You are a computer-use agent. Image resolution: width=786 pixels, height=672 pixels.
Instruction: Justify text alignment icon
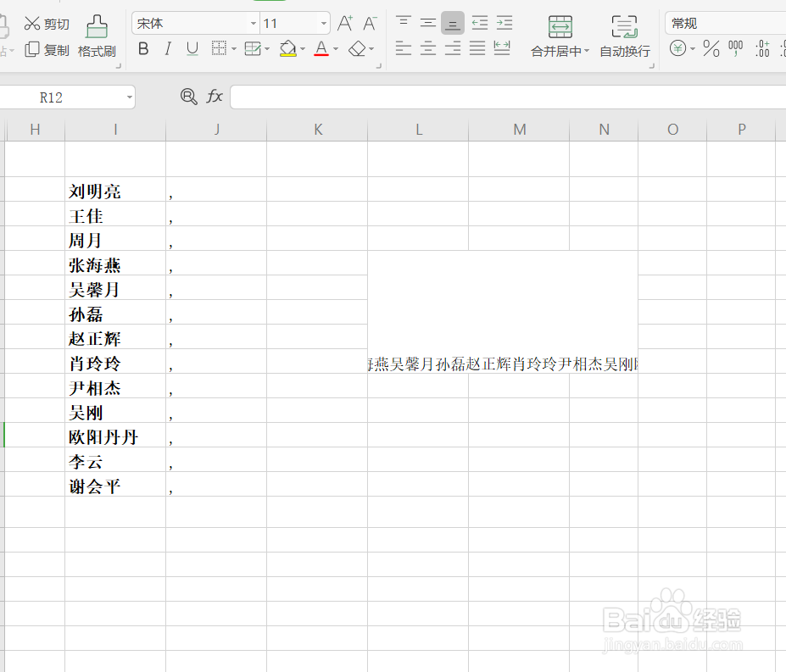pyautogui.click(x=477, y=48)
